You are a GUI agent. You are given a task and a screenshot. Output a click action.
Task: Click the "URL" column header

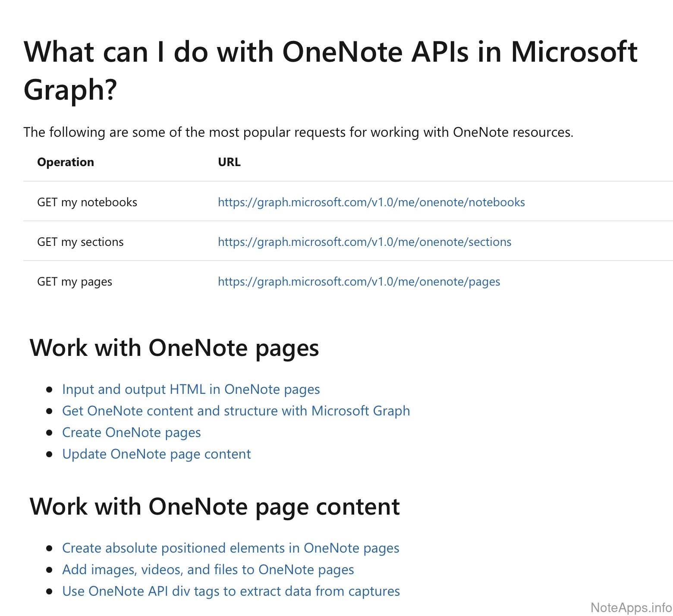point(229,162)
